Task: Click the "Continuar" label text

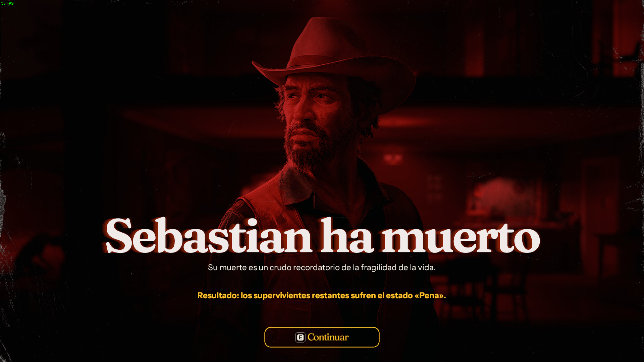Action: 328,337
